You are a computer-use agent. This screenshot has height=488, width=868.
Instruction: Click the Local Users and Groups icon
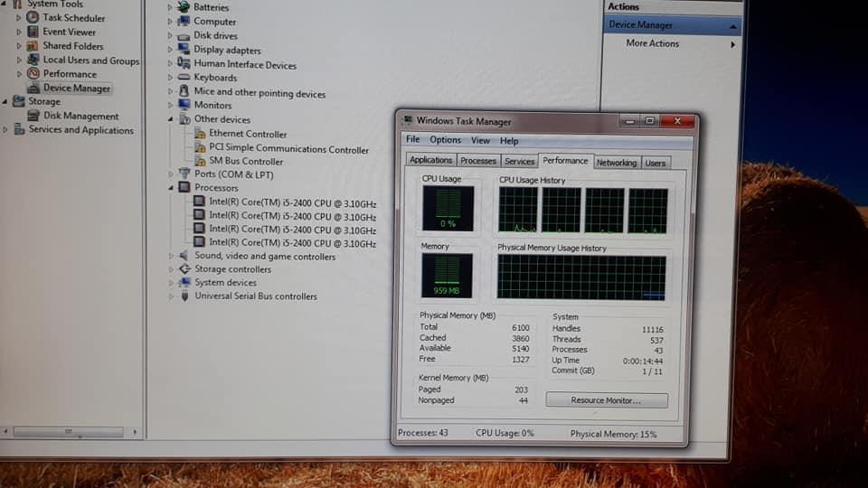(x=33, y=60)
